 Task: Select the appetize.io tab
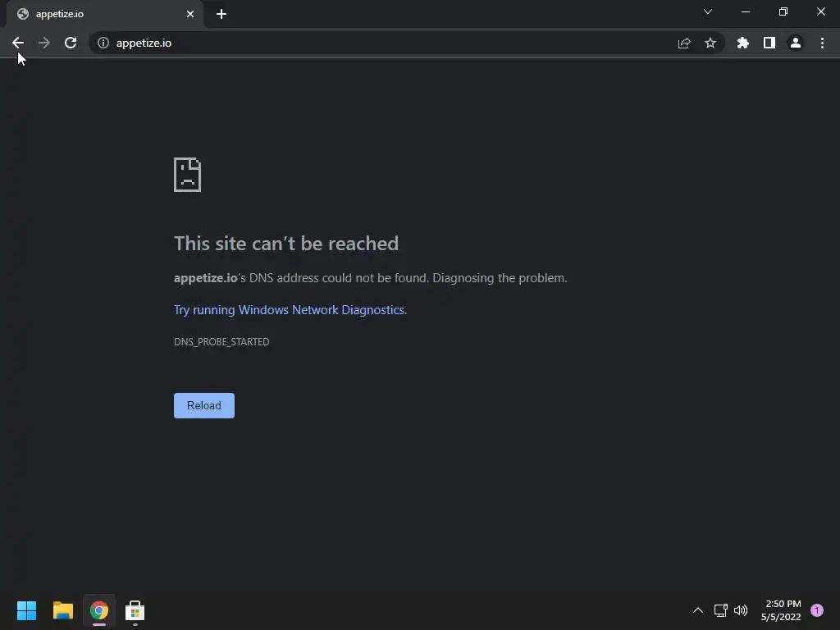[x=104, y=14]
